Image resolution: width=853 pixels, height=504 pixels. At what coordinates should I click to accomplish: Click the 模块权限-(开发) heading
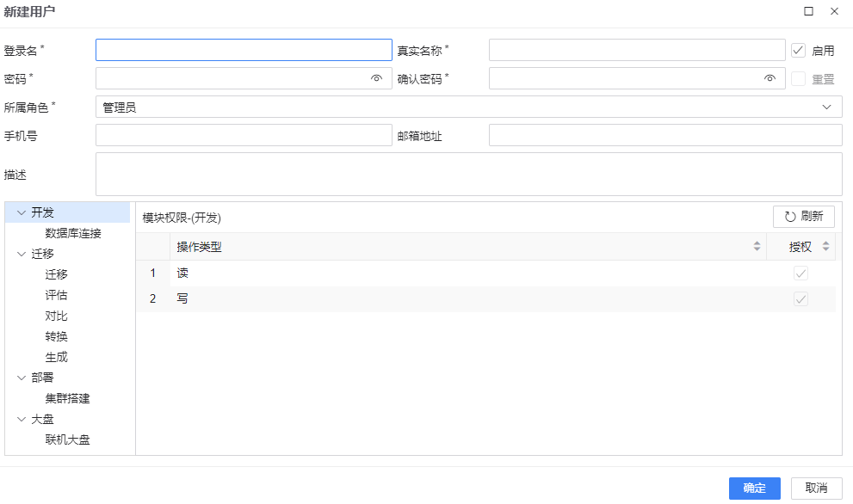click(182, 218)
